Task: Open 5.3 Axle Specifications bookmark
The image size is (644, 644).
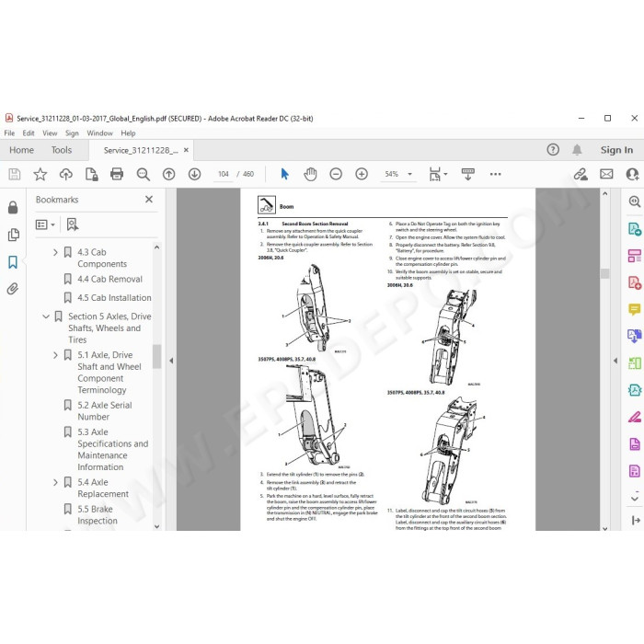Action: [x=112, y=449]
